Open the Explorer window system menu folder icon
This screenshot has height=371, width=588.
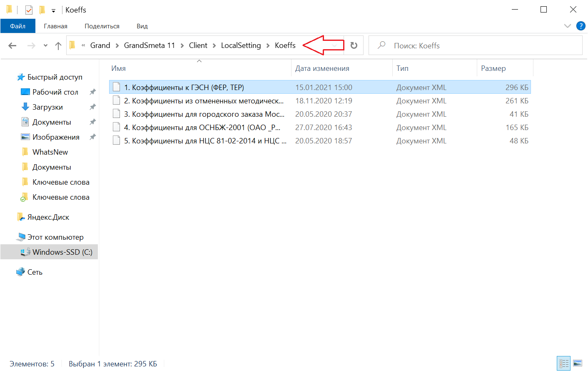9,10
